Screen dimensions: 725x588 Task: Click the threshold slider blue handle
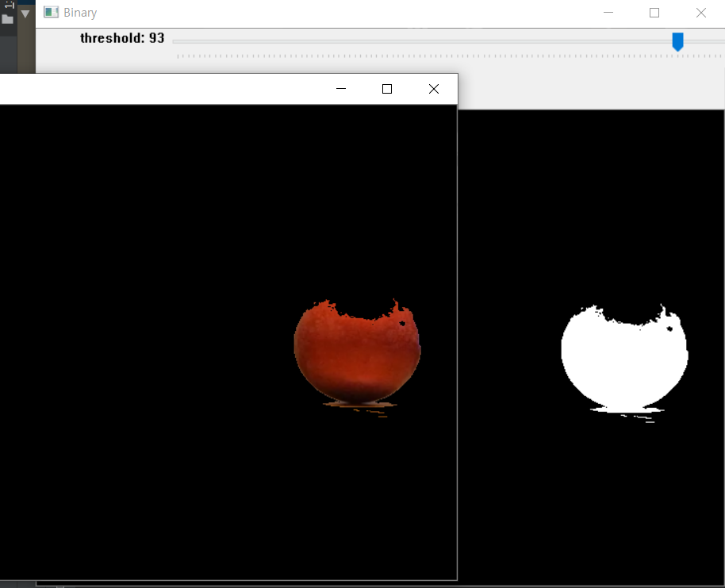pos(678,41)
